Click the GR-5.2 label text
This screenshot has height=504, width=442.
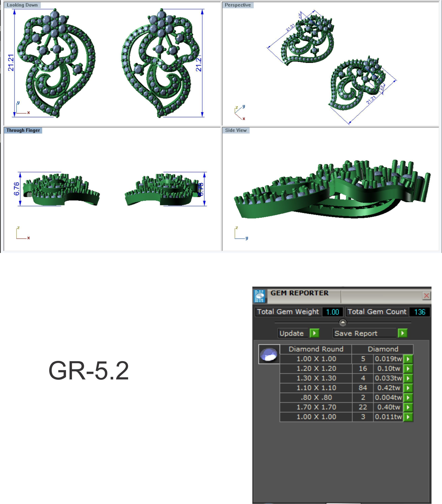(89, 370)
